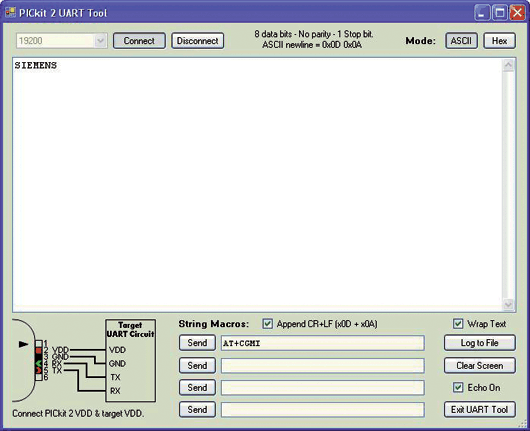Click the SIEMENS response text
530x431 pixels.
[x=35, y=65]
